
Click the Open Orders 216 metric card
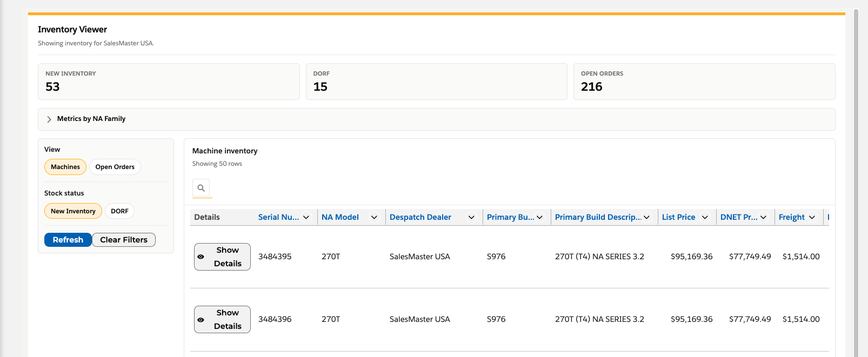[704, 82]
